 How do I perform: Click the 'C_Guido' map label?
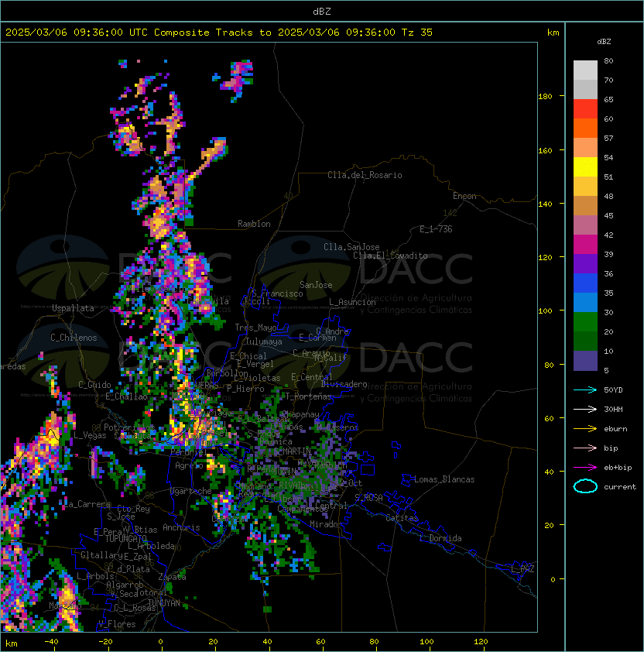click(94, 385)
